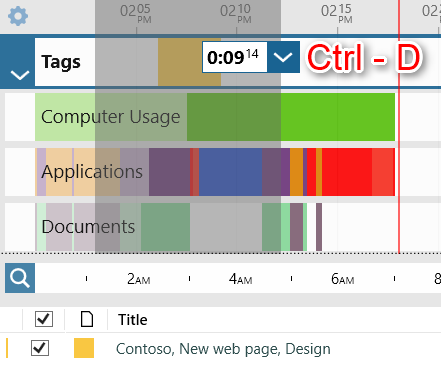The image size is (441, 387).
Task: Open settings with the gear icon
Action: click(18, 16)
